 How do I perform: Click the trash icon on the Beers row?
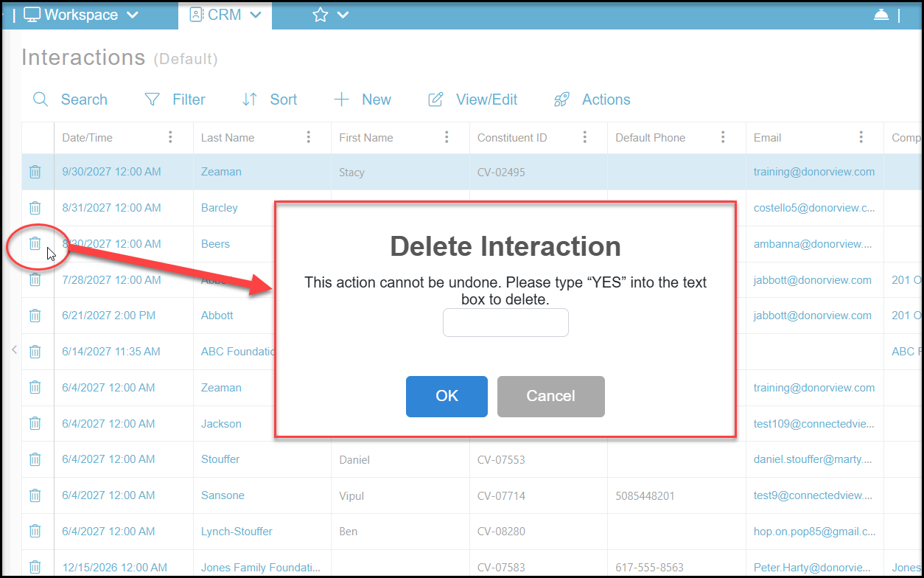tap(35, 243)
